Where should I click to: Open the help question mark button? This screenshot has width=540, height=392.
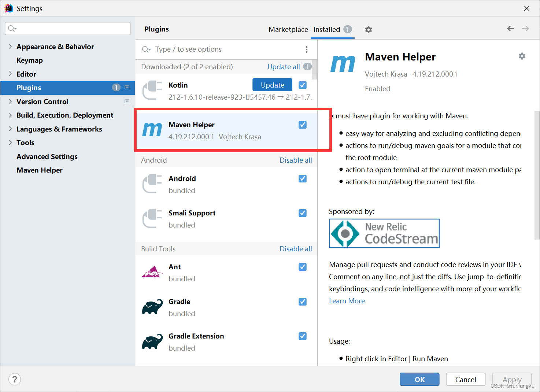[15, 379]
